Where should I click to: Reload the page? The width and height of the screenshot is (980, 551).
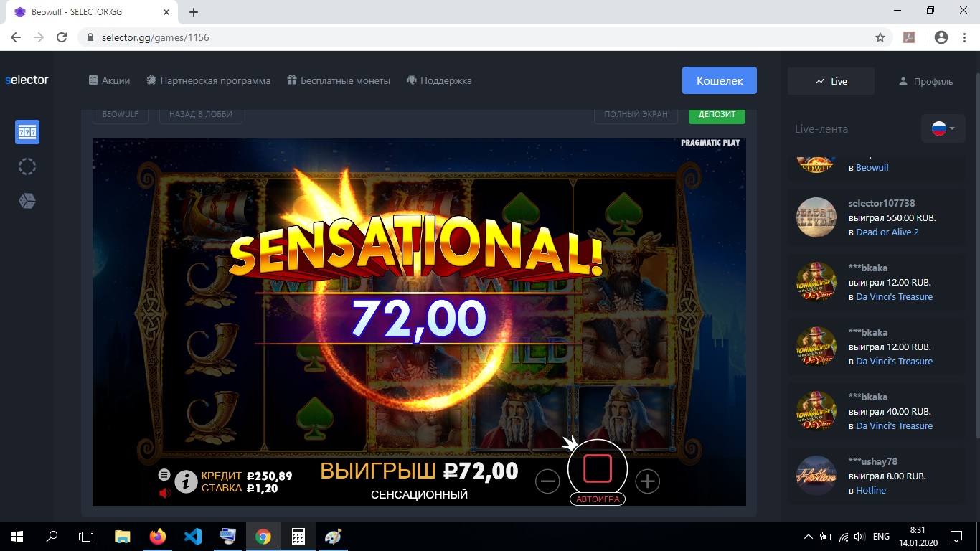(x=62, y=37)
